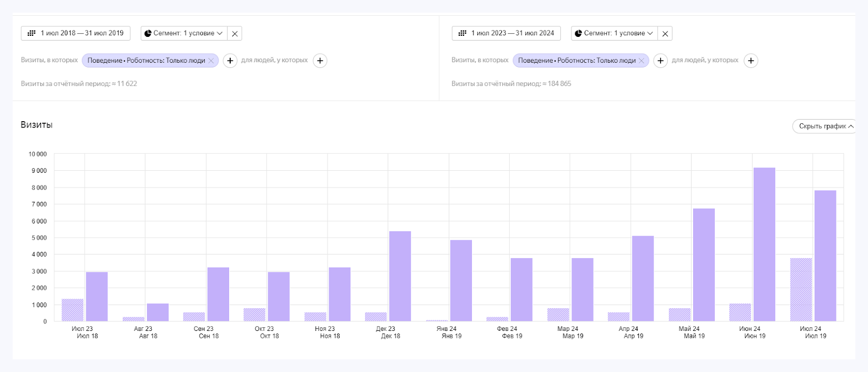Click pie icon in left segment button
Image resolution: width=868 pixels, height=372 pixels.
pyautogui.click(x=148, y=33)
